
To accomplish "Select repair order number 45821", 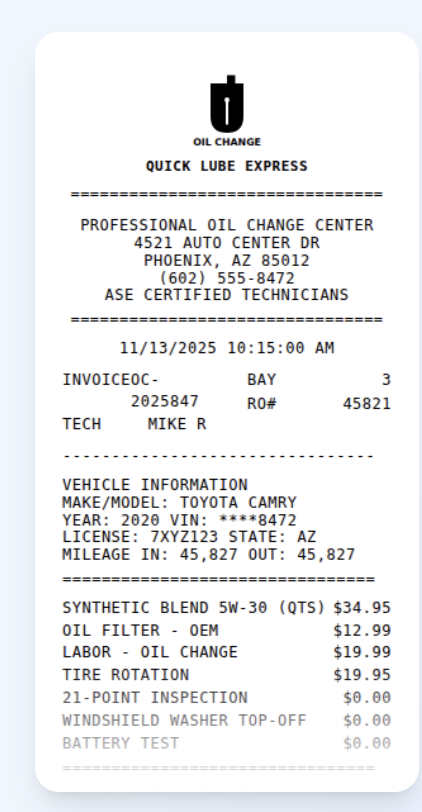I will tap(367, 403).
